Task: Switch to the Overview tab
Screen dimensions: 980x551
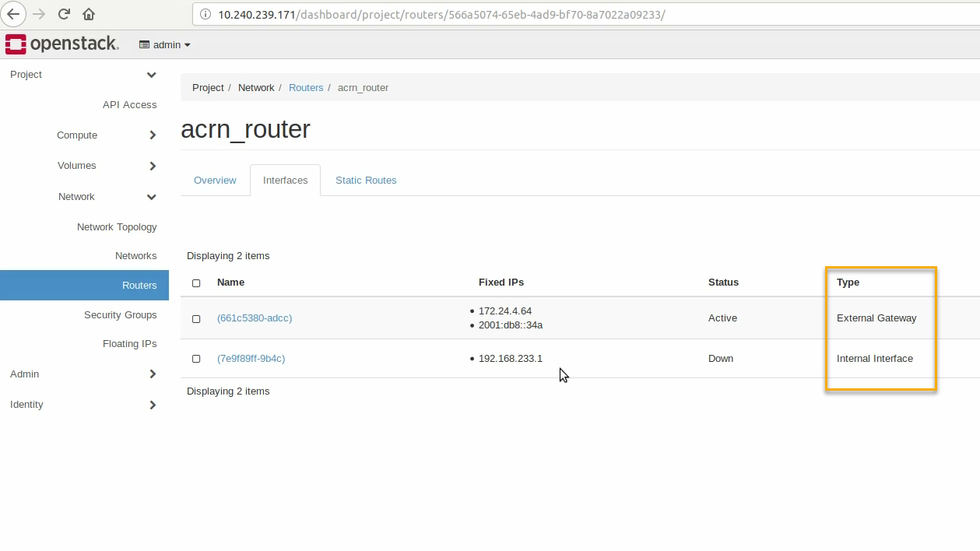Action: [215, 181]
